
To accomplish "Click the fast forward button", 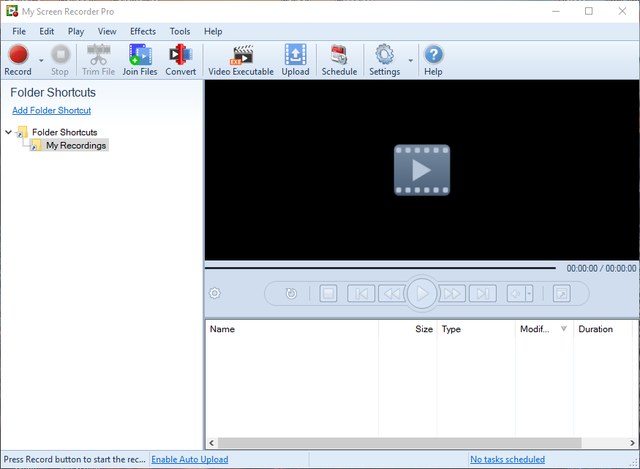I will click(x=452, y=293).
